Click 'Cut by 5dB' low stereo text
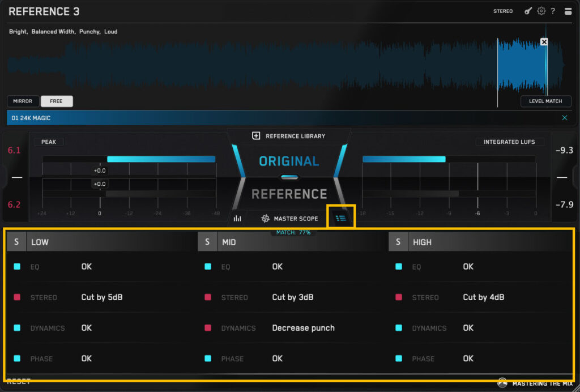The image size is (580, 392). pos(102,297)
